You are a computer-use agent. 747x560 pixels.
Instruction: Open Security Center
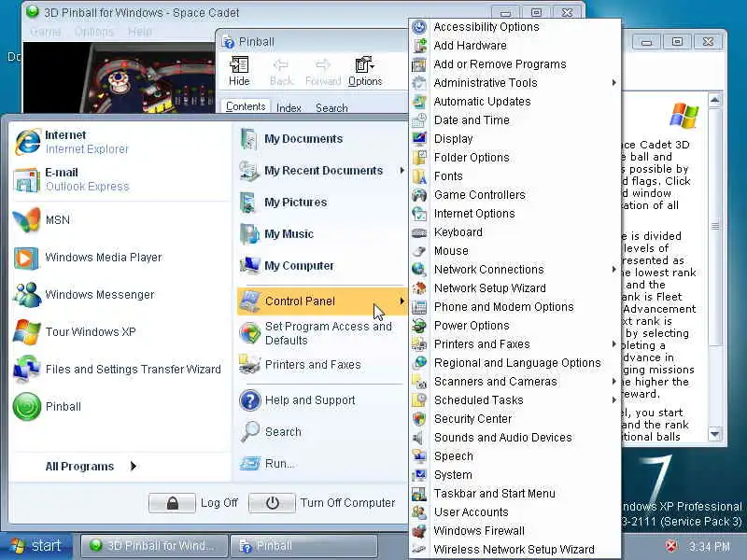[515, 419]
